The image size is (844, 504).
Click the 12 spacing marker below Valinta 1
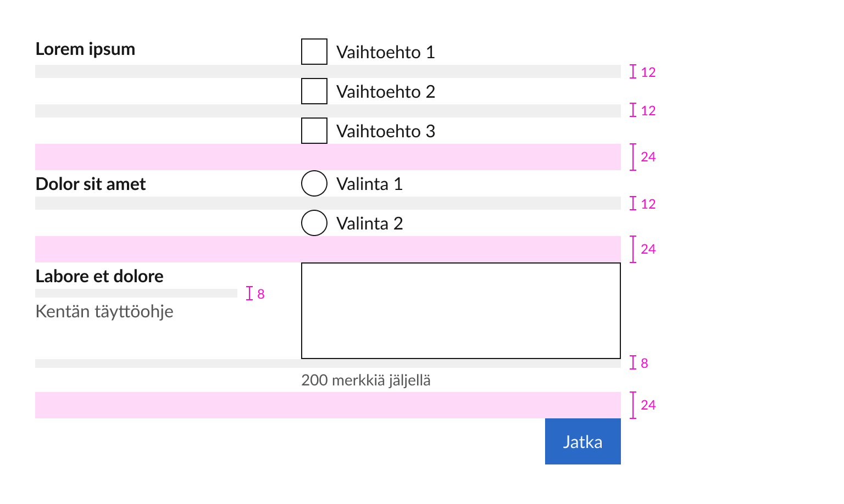point(648,204)
